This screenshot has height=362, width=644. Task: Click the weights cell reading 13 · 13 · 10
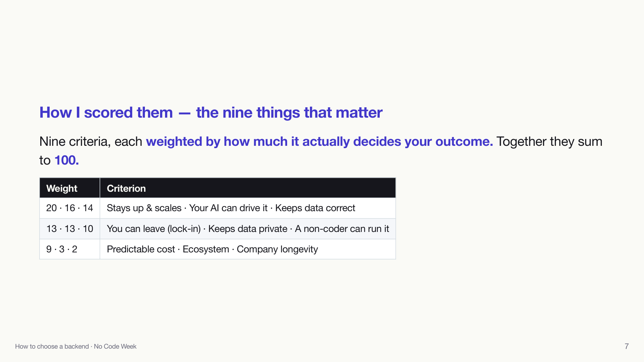(70, 229)
